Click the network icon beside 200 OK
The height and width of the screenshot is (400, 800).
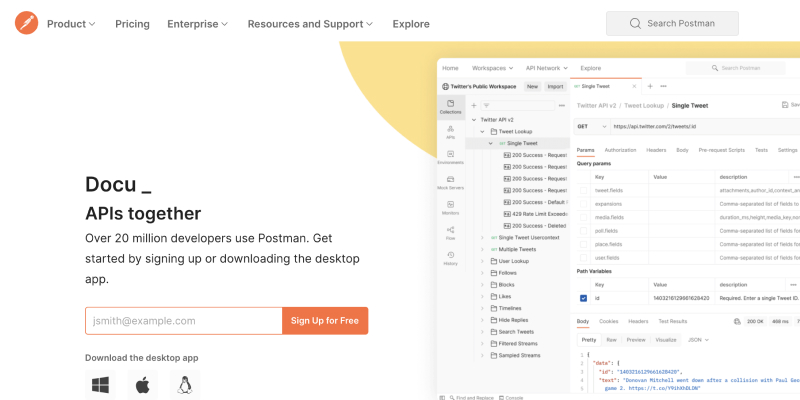click(737, 321)
